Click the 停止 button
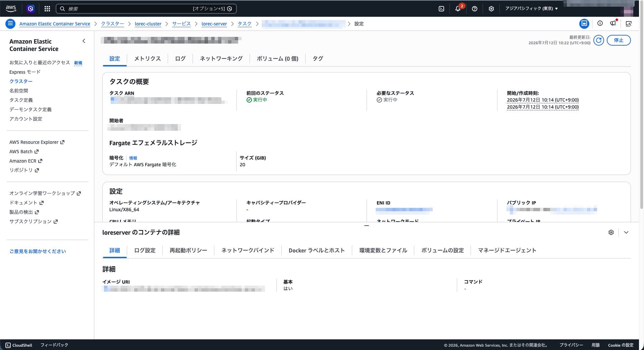The width and height of the screenshot is (644, 350). pos(619,40)
